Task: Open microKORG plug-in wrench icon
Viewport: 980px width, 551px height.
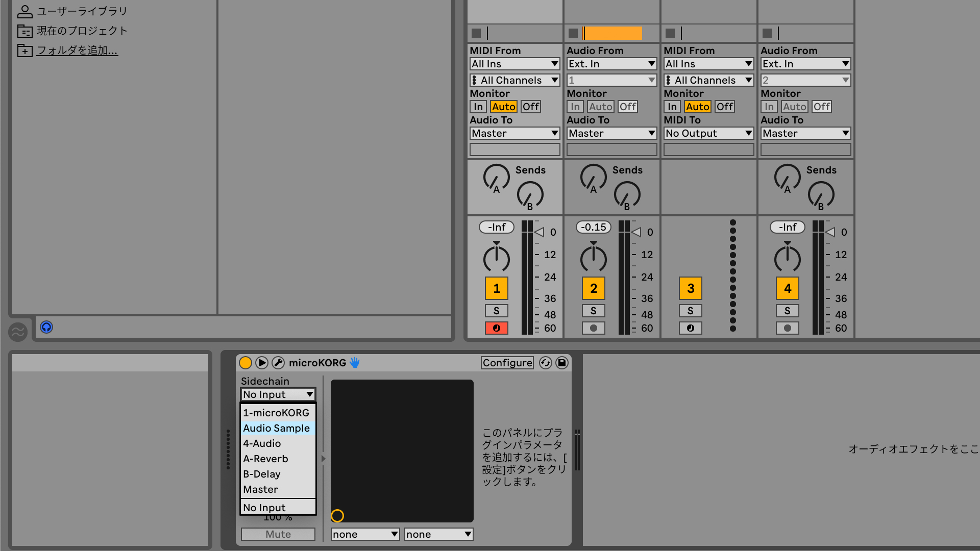Action: pos(278,363)
